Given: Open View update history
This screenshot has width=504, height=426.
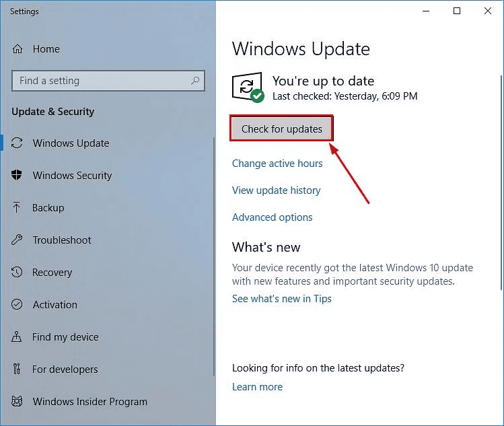Looking at the screenshot, I should [x=276, y=190].
